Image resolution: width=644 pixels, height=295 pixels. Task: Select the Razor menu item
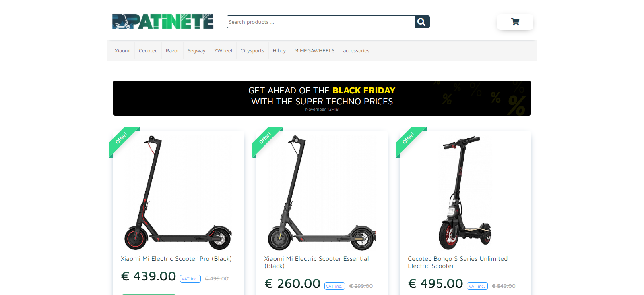click(172, 51)
